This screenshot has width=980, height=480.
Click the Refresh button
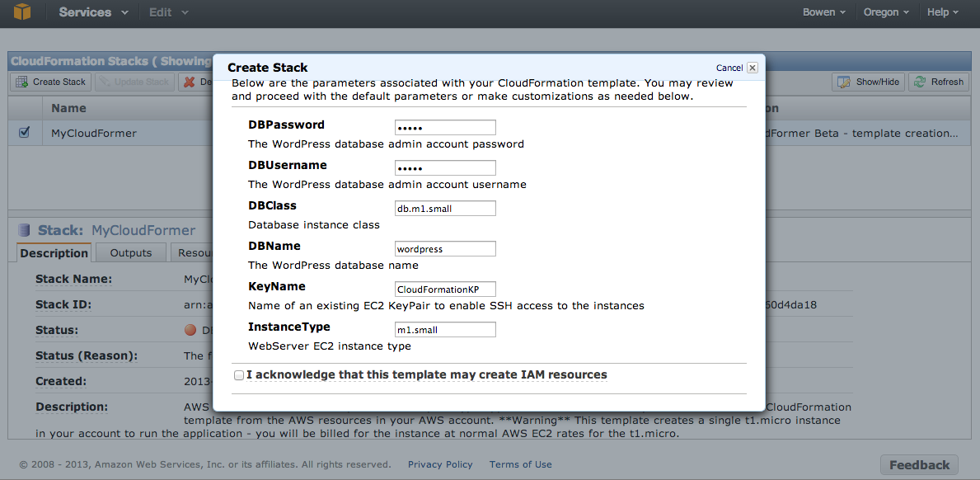coord(938,82)
